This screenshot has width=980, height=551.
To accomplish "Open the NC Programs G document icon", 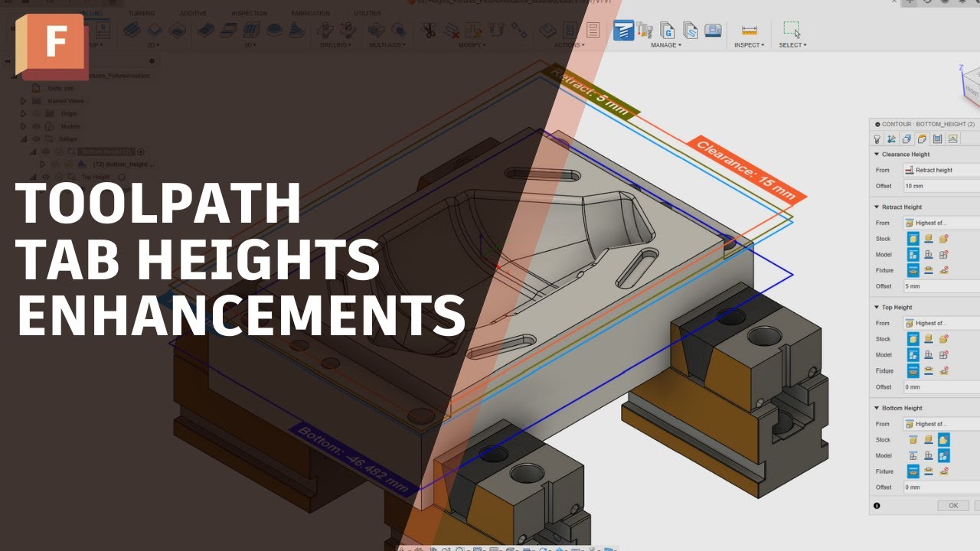I will click(x=667, y=31).
